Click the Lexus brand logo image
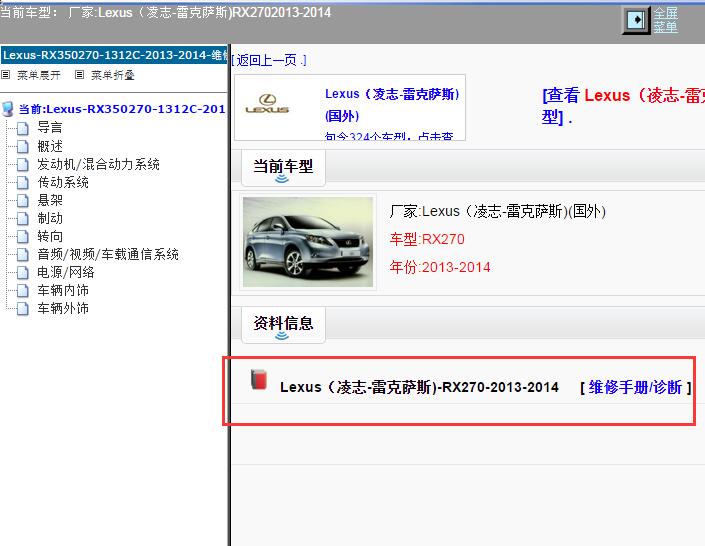705x546 pixels. click(267, 104)
